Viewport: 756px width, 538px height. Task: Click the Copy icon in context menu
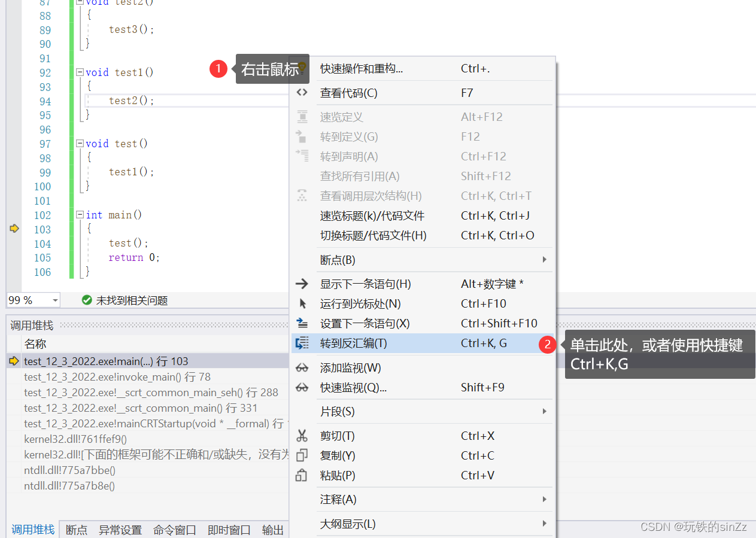pyautogui.click(x=302, y=455)
